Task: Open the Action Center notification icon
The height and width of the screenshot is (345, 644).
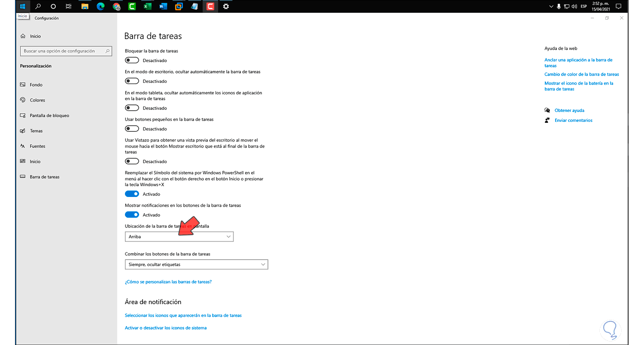Action: point(619,6)
